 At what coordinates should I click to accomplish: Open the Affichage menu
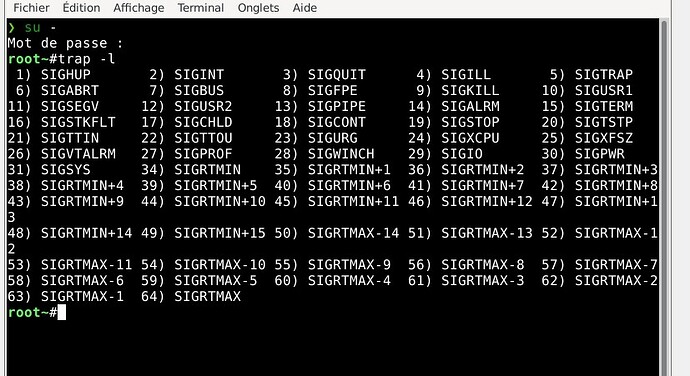(x=139, y=8)
